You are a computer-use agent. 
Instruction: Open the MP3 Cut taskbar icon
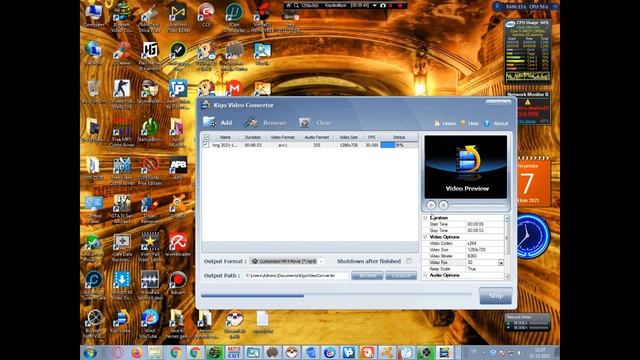234,352
